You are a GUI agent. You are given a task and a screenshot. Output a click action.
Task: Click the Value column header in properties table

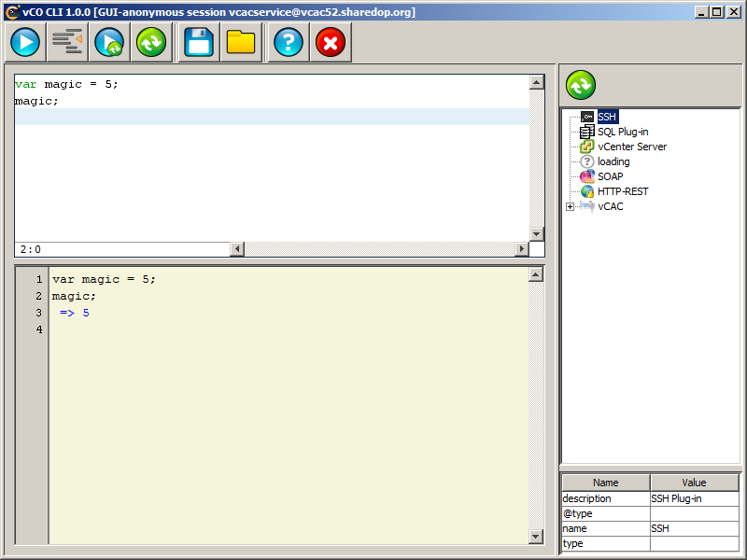(x=694, y=483)
